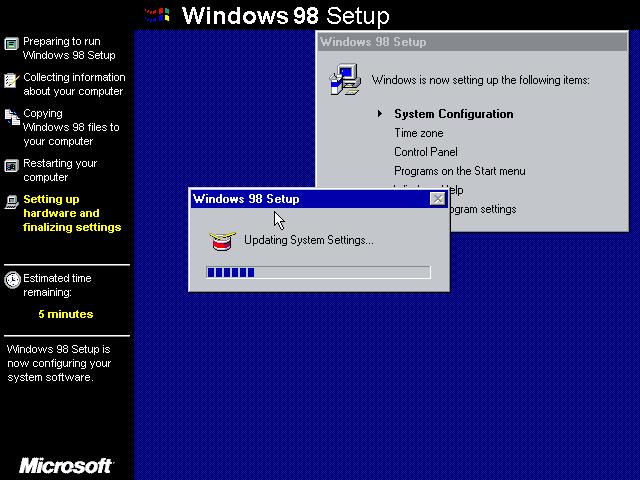The height and width of the screenshot is (480, 640).
Task: Click 'Estimated time remaining' label
Action: pyautogui.click(x=57, y=285)
